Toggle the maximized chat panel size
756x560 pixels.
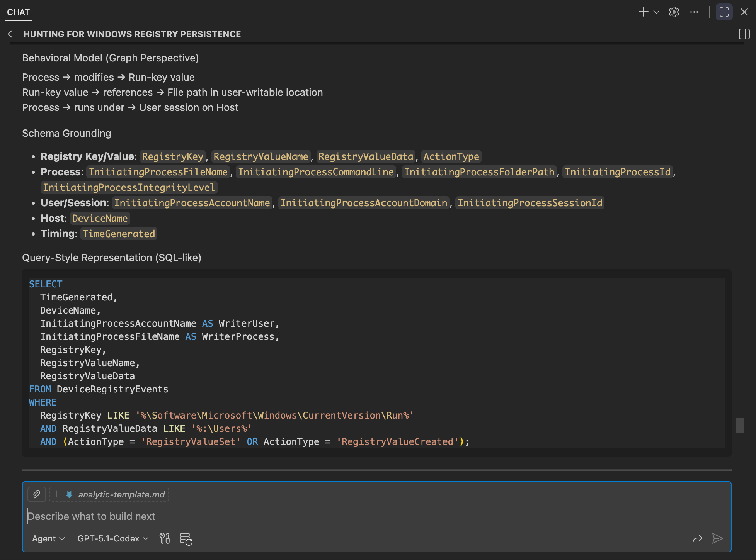click(x=724, y=12)
